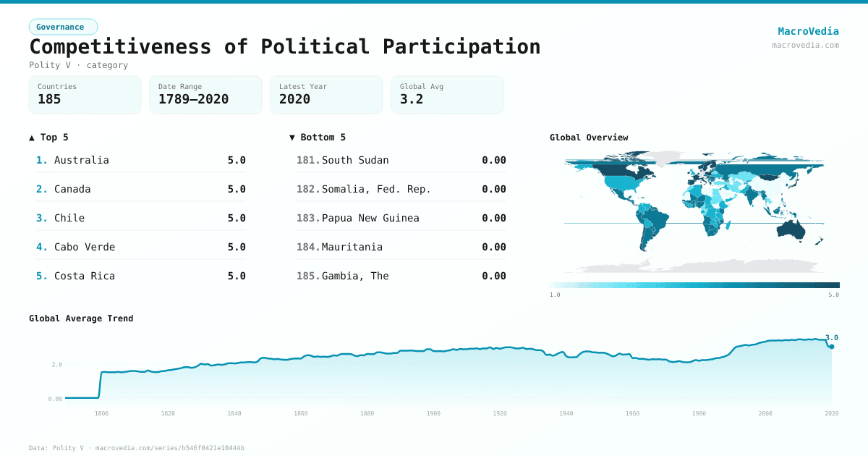Select the Countries 185 stat card

tap(85, 95)
